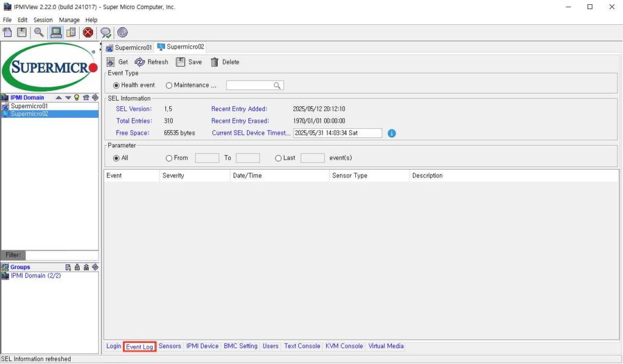
Task: Open the Help menu
Action: 91,20
